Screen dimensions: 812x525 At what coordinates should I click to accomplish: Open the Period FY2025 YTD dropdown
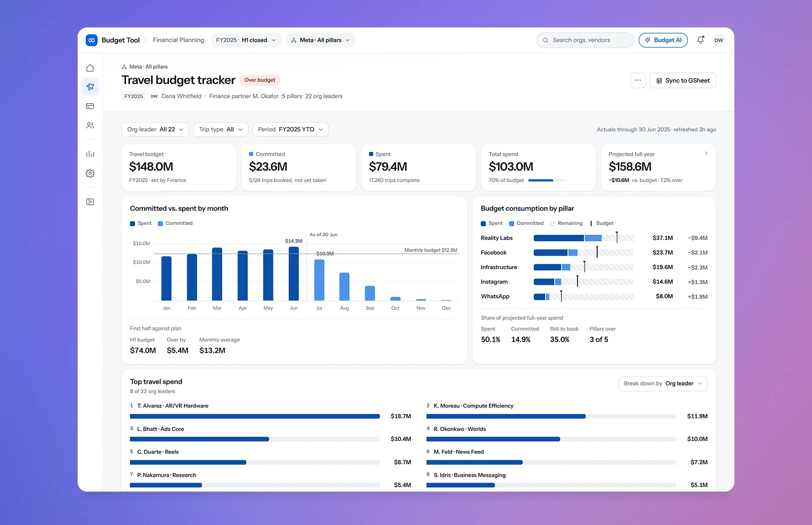point(290,129)
